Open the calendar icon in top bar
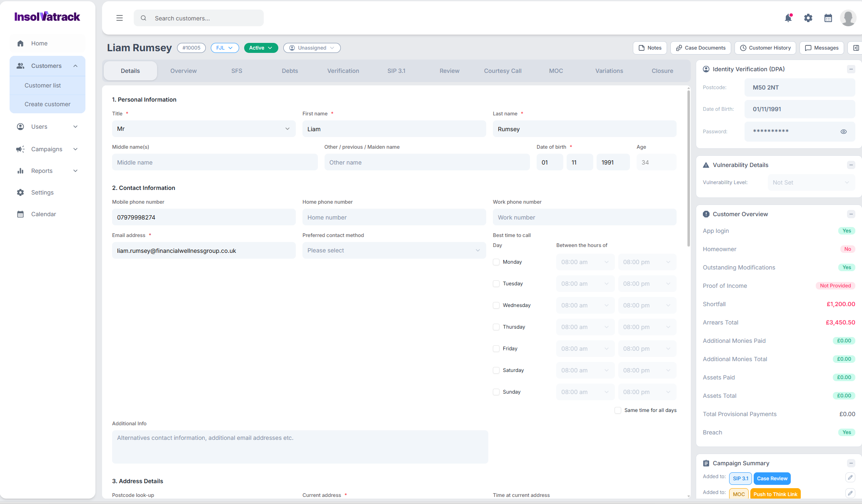862x504 pixels. pyautogui.click(x=828, y=18)
